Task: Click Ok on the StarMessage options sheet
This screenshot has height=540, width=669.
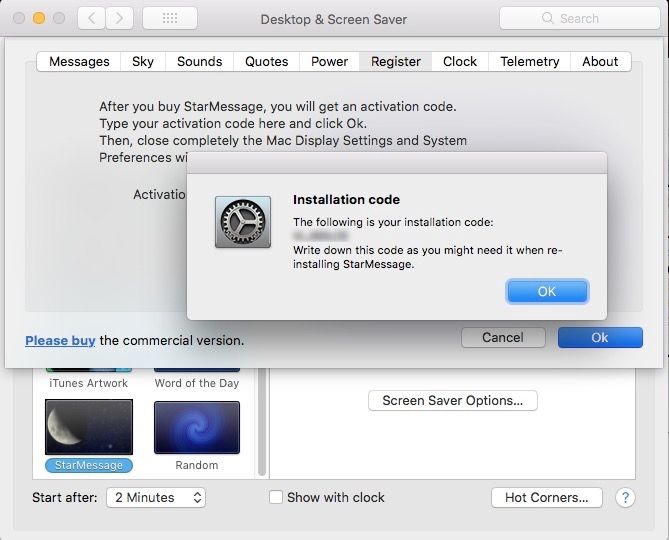Action: click(x=600, y=337)
